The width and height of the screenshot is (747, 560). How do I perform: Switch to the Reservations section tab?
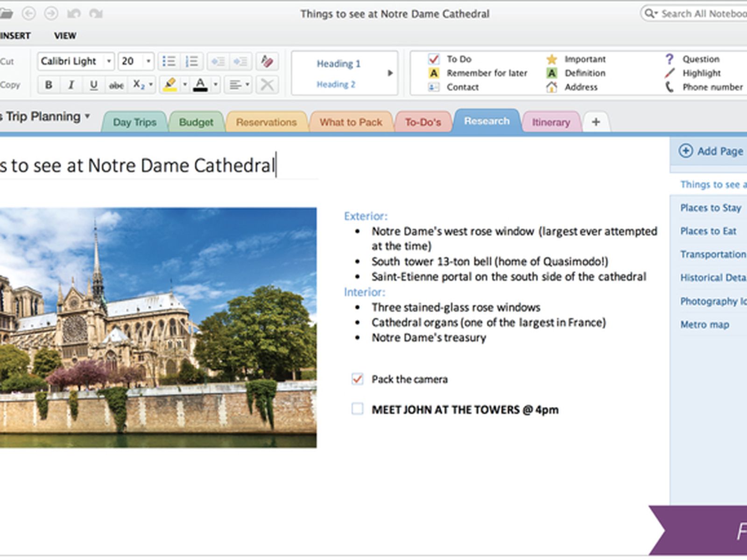point(266,122)
